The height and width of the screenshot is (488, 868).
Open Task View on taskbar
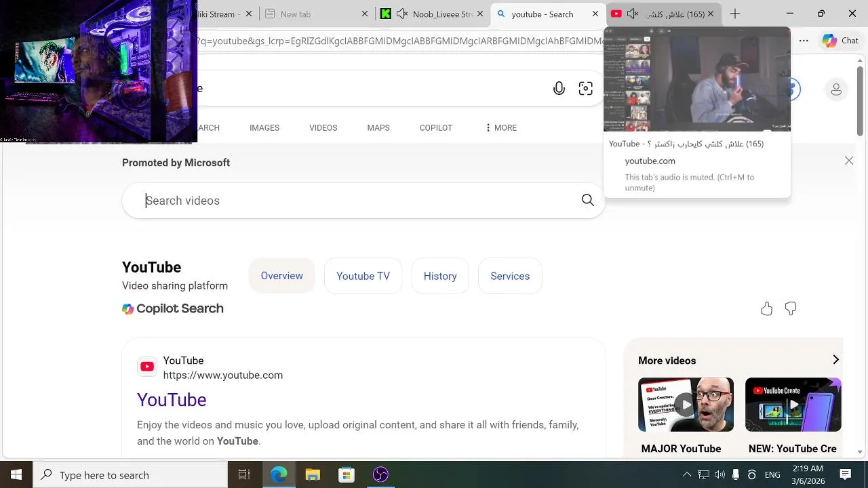click(244, 475)
